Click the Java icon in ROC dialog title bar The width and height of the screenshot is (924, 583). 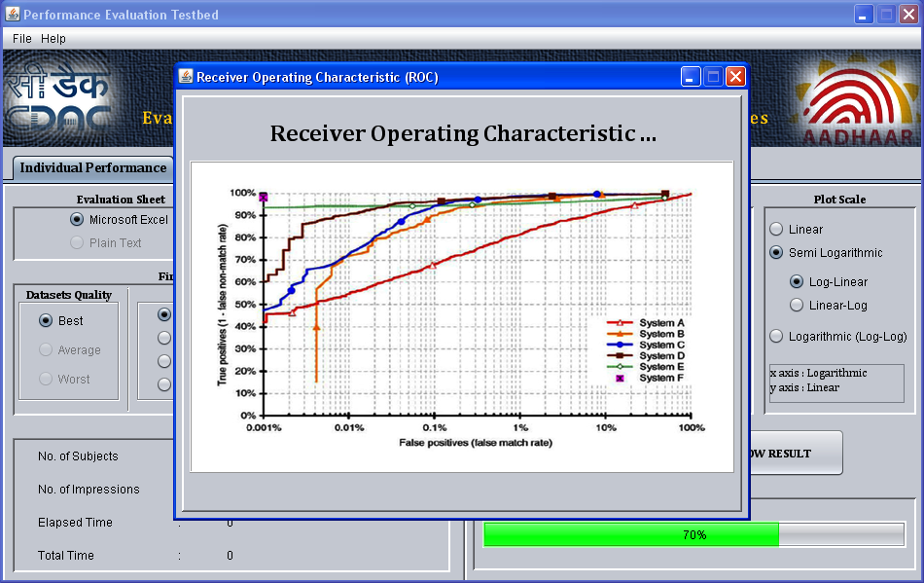click(x=186, y=77)
